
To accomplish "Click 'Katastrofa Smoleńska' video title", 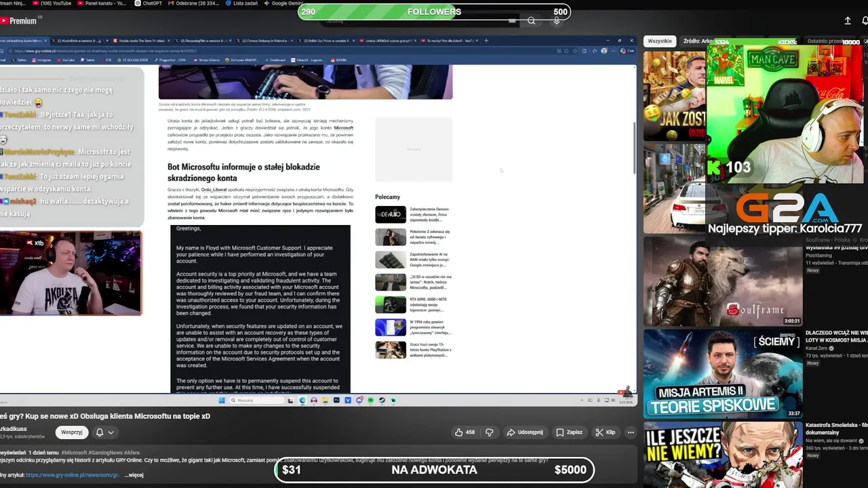I will (x=836, y=428).
